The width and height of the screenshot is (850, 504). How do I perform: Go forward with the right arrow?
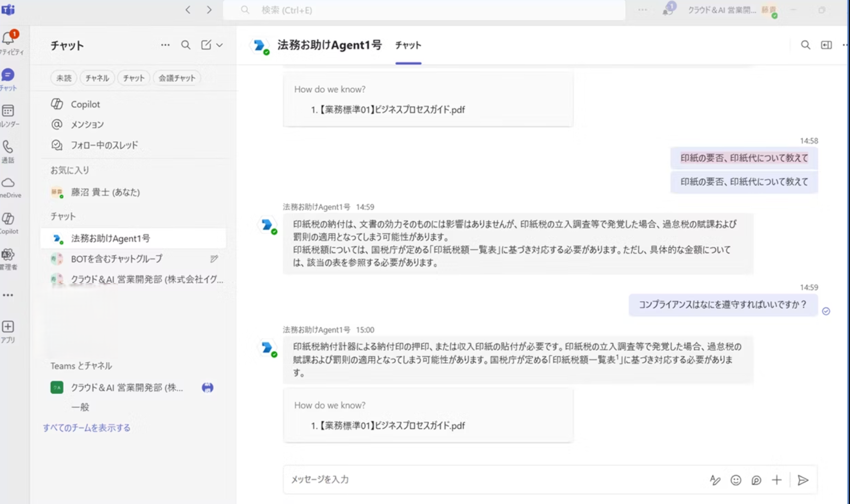click(x=209, y=10)
